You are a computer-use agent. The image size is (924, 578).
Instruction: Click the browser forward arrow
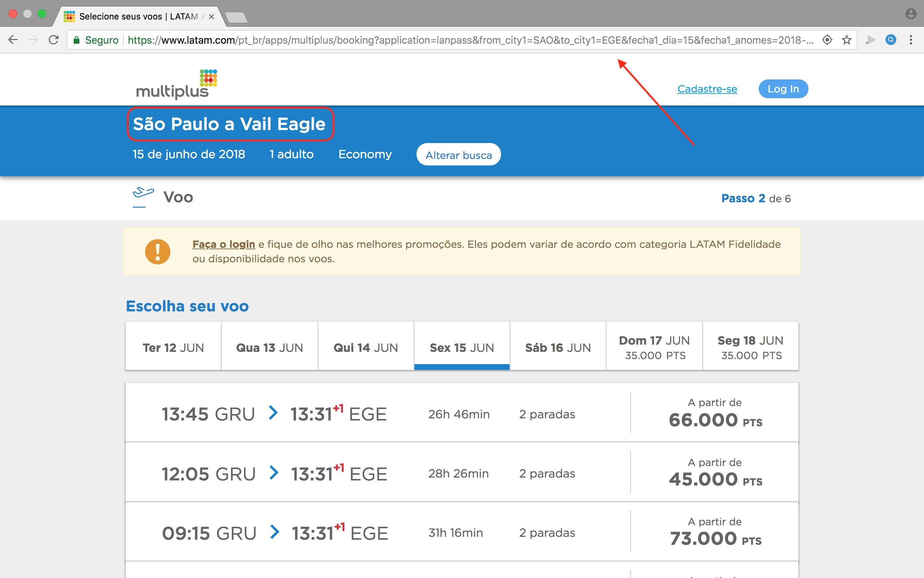(x=33, y=40)
